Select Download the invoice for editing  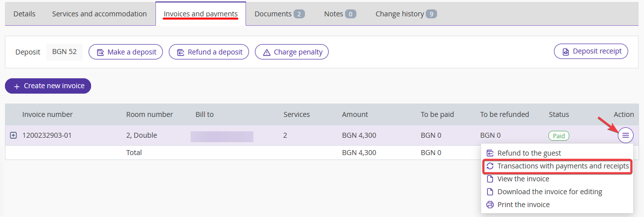[549, 192]
